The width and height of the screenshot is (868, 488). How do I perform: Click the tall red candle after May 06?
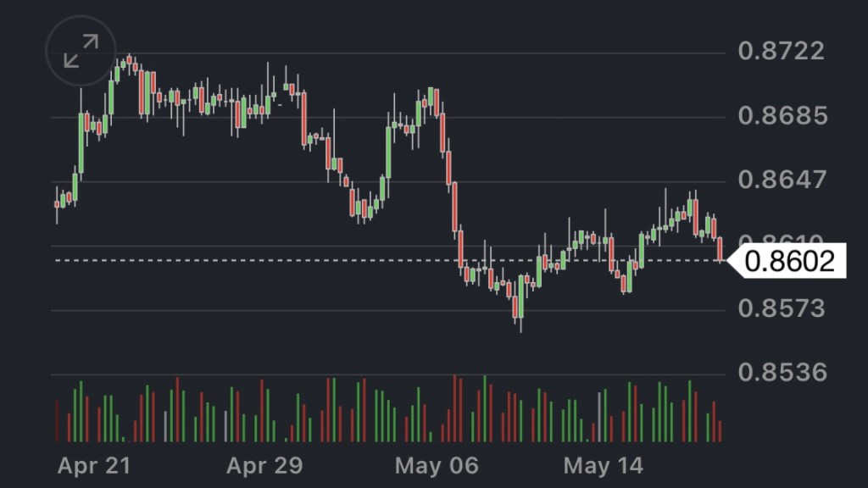[x=455, y=206]
